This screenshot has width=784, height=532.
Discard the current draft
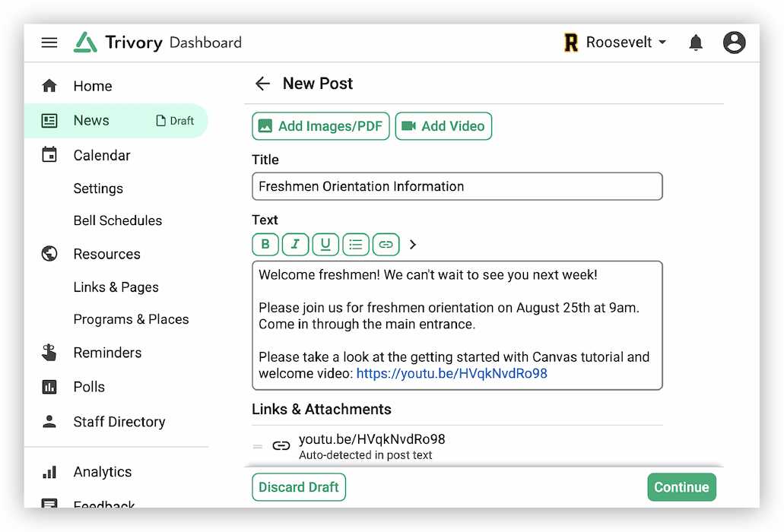(x=299, y=487)
